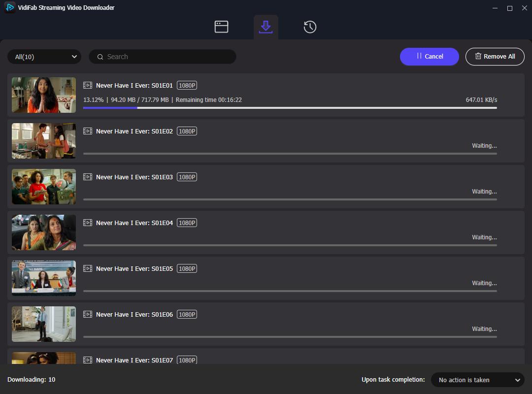This screenshot has width=532, height=394.
Task: Open the download history tab icon
Action: [x=310, y=27]
